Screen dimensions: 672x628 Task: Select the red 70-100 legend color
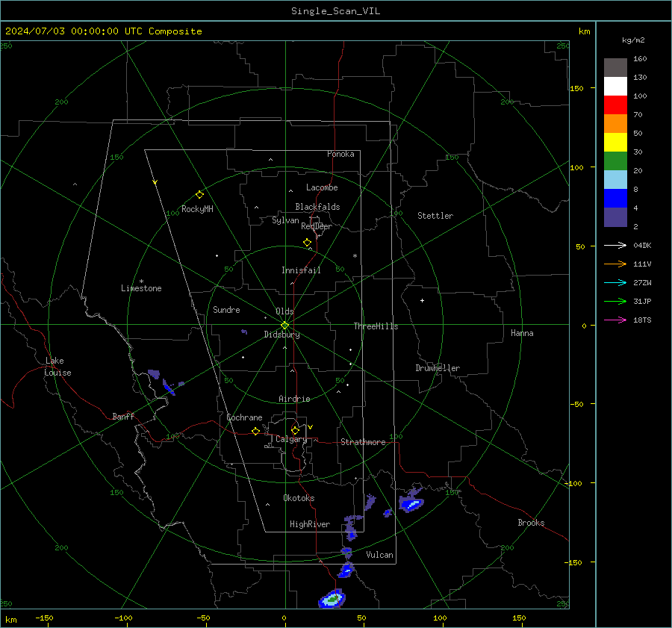click(x=615, y=105)
